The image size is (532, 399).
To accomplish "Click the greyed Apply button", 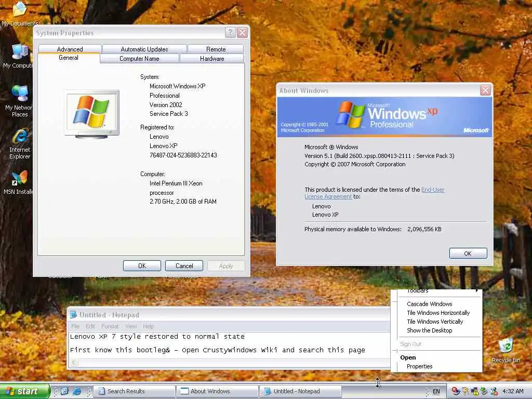I will coord(226,265).
